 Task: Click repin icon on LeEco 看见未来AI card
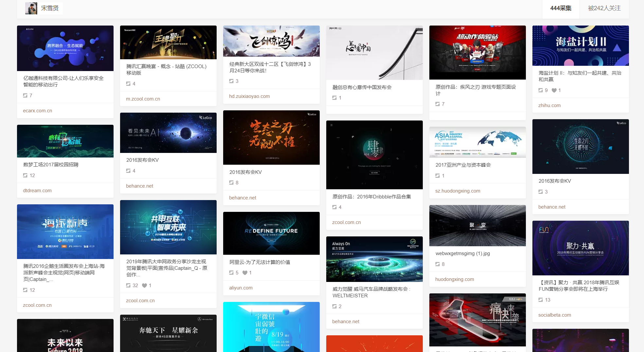pyautogui.click(x=128, y=171)
